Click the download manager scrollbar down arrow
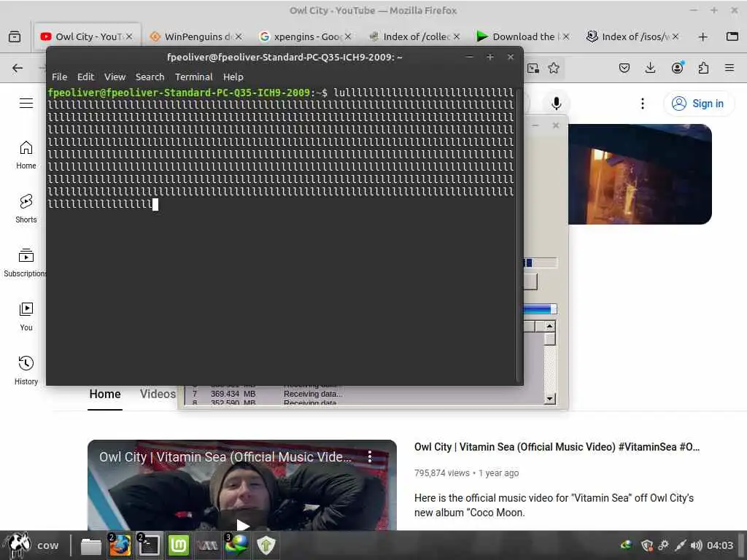747x560 pixels. click(550, 399)
